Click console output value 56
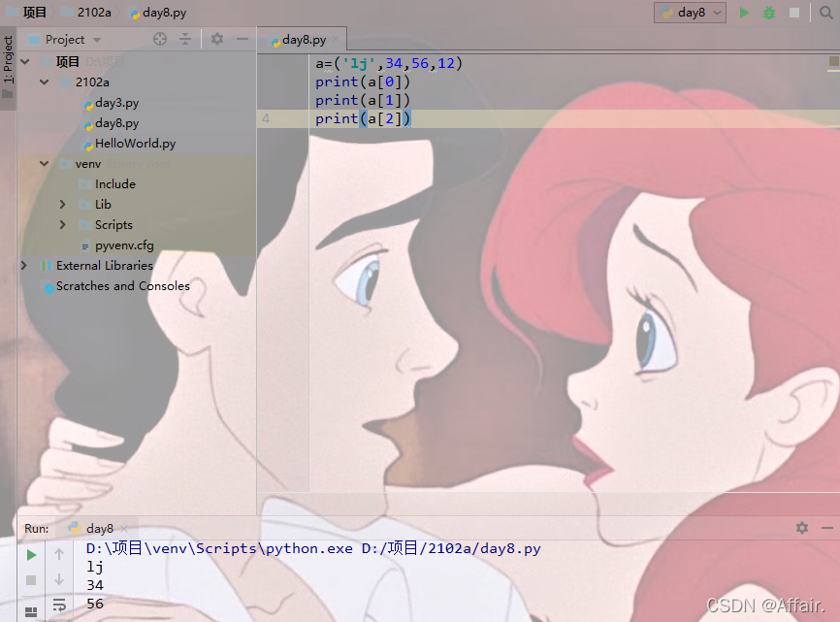The width and height of the screenshot is (840, 622). point(95,604)
